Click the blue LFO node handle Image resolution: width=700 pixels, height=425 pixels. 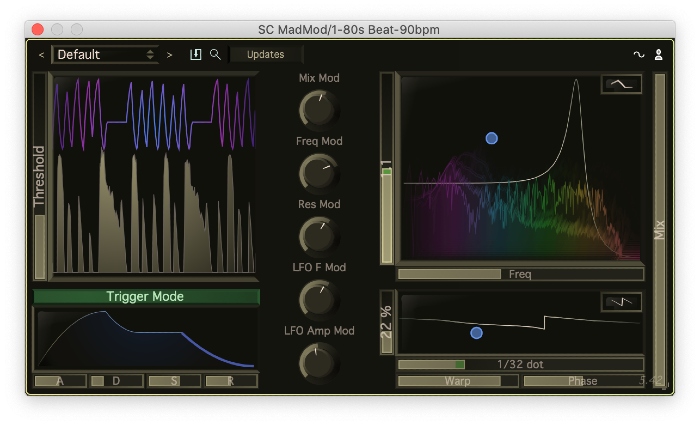(476, 333)
